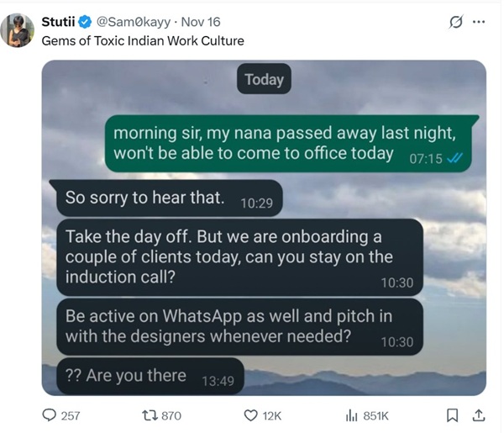Click the reply comment icon
504x433 pixels.
click(50, 415)
